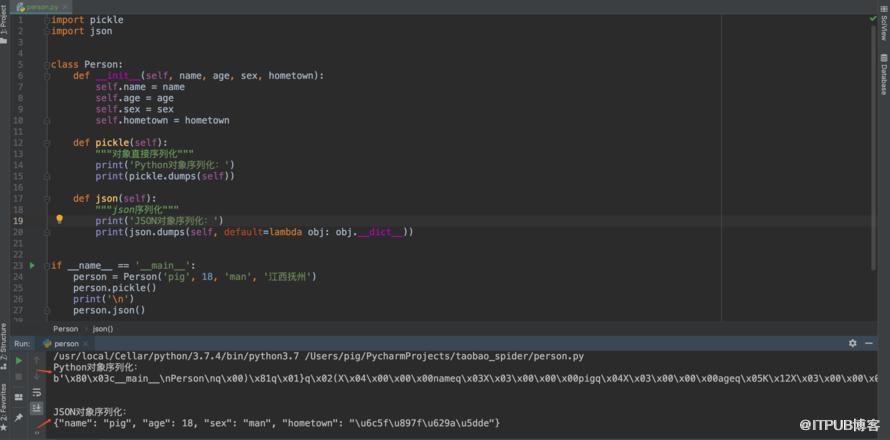890x440 pixels.
Task: Click on 'person.pickle()' line
Action: coord(115,288)
